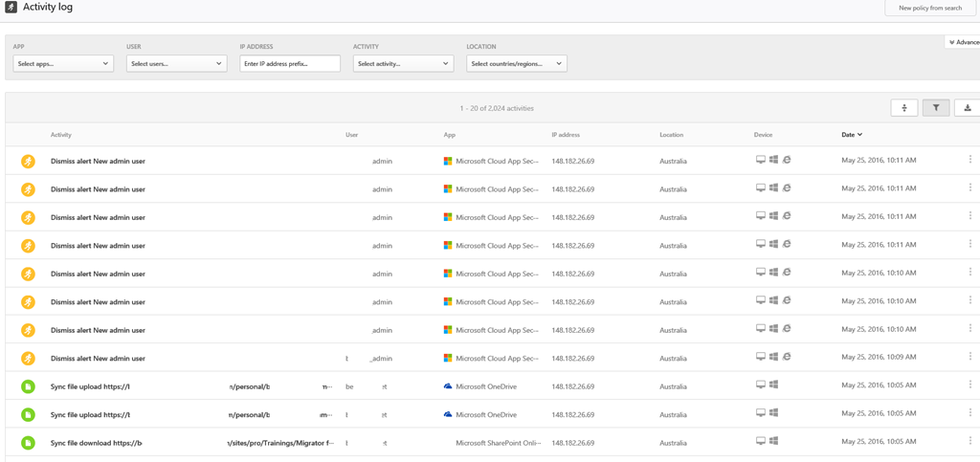Click the IP address prefix input field
This screenshot has height=462, width=980.
coord(290,64)
